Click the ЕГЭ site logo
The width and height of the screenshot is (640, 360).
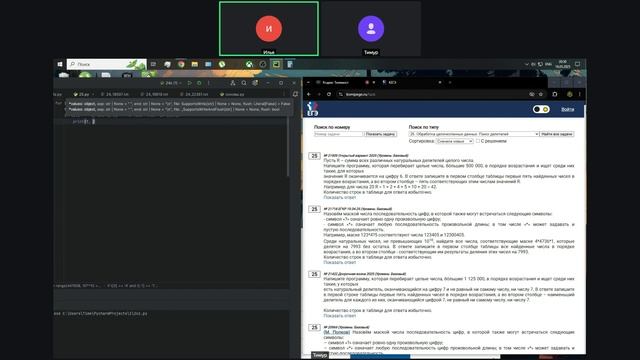(313, 109)
